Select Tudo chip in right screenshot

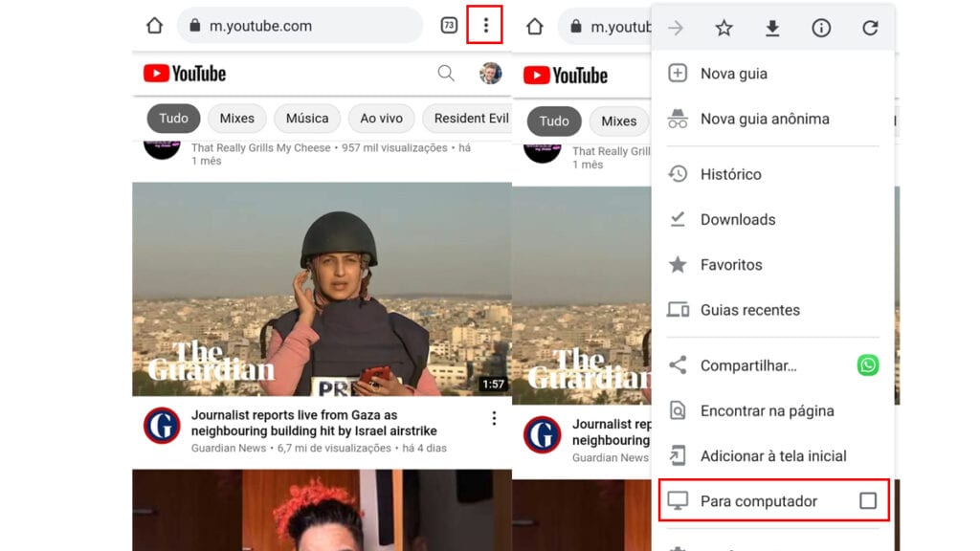[x=554, y=121]
